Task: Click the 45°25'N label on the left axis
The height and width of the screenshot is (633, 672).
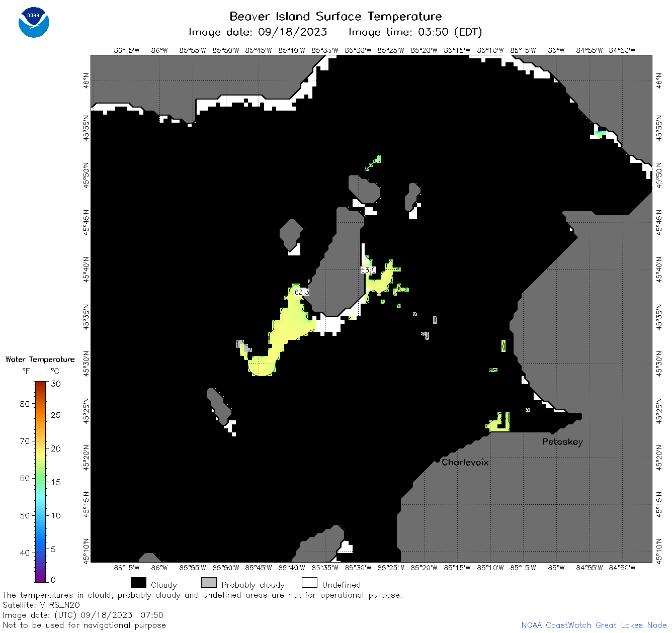Action: point(86,411)
